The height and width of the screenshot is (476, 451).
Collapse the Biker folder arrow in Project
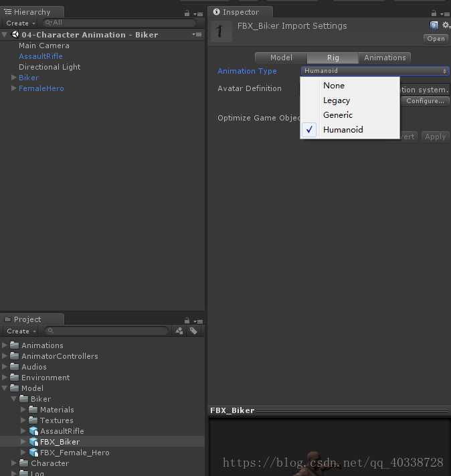coord(13,399)
